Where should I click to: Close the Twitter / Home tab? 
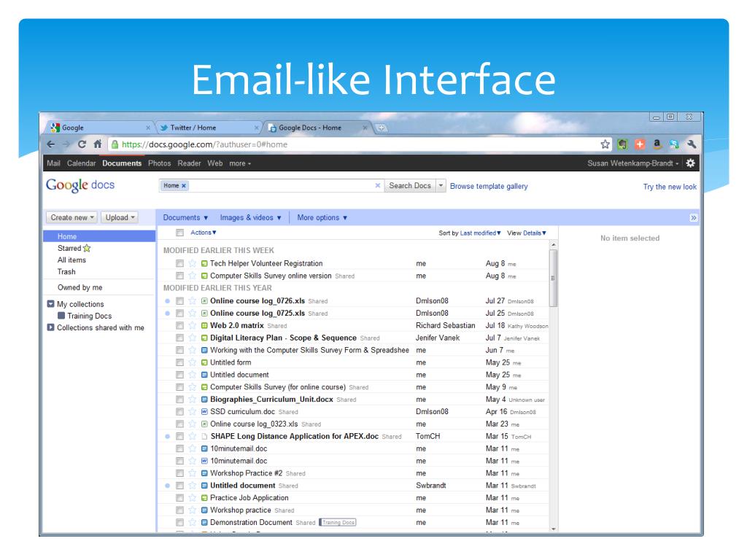[x=256, y=128]
